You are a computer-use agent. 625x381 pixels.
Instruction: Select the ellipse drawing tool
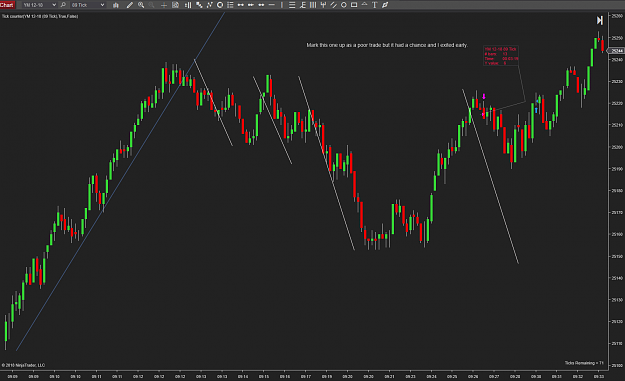click(344, 5)
